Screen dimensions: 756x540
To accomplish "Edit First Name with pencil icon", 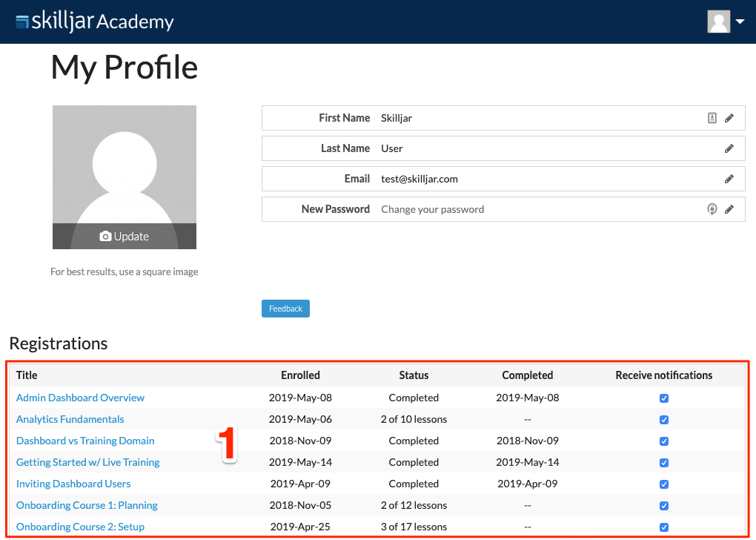I will 729,118.
